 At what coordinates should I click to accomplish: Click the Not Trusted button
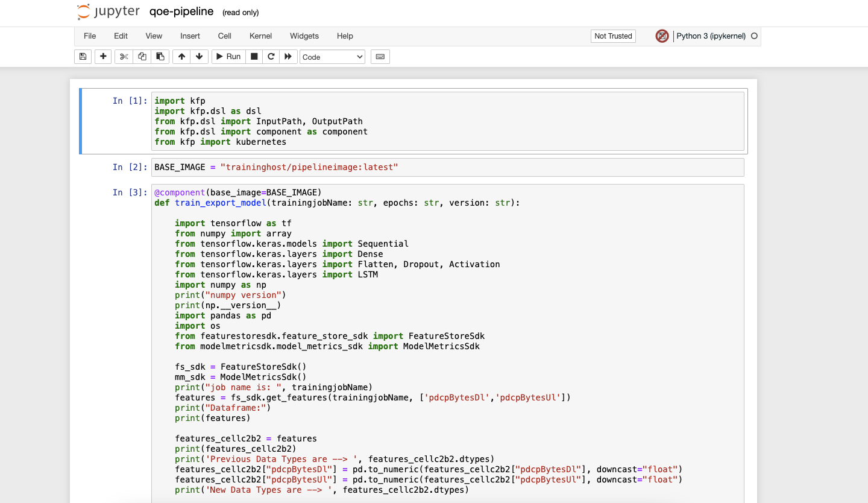click(x=613, y=36)
